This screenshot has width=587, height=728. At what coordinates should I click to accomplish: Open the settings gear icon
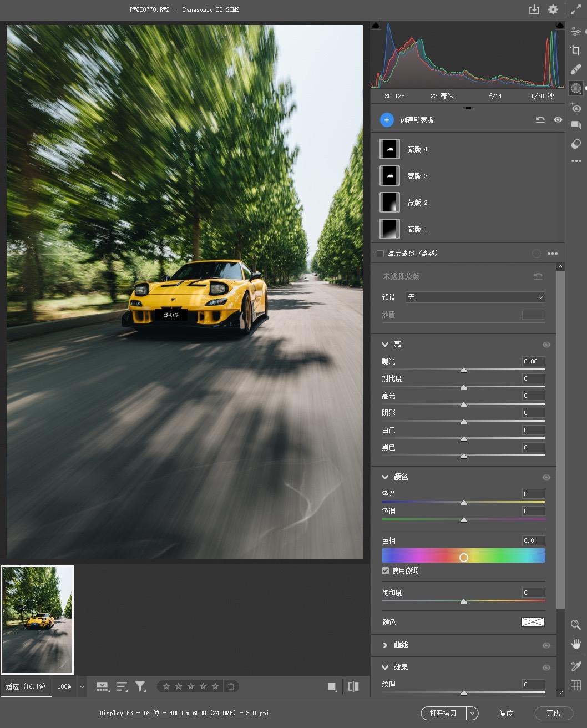tap(553, 9)
